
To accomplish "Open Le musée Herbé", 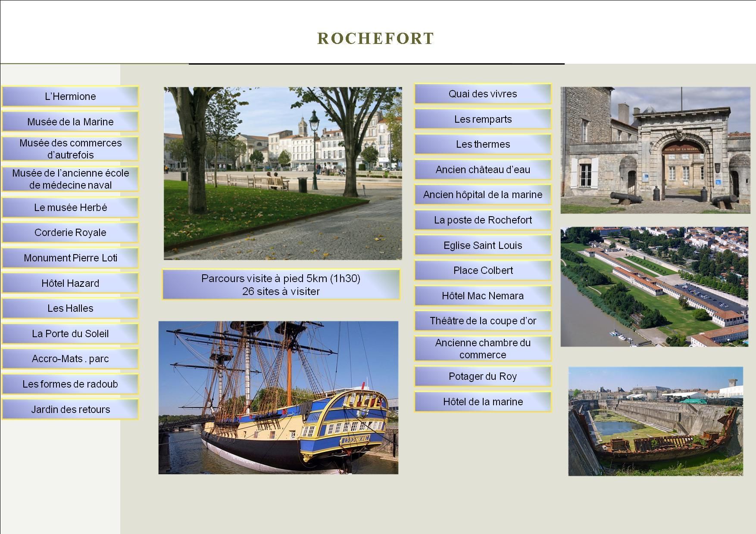I will 70,208.
